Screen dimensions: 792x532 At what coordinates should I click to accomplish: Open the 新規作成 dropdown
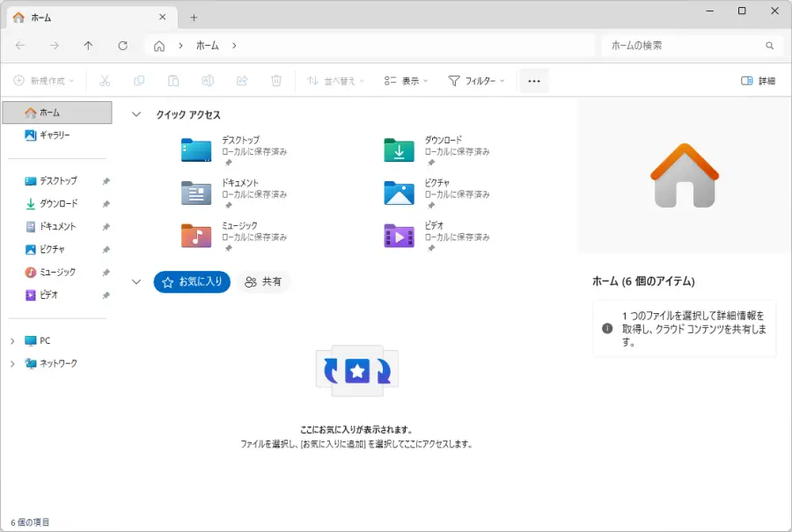[x=44, y=81]
